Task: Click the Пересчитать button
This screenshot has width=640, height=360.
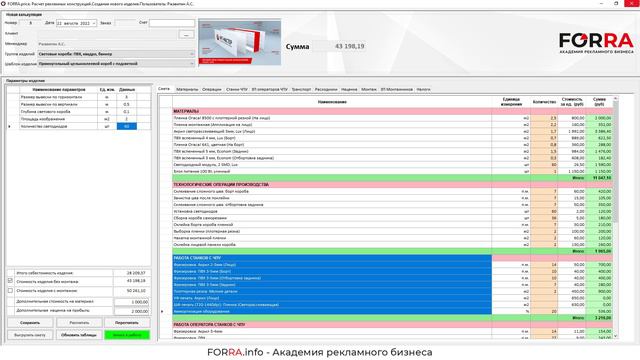Action: 127,323
